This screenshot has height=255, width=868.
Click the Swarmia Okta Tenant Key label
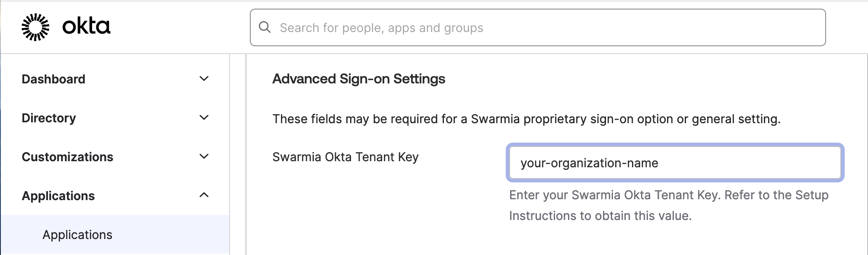[345, 157]
